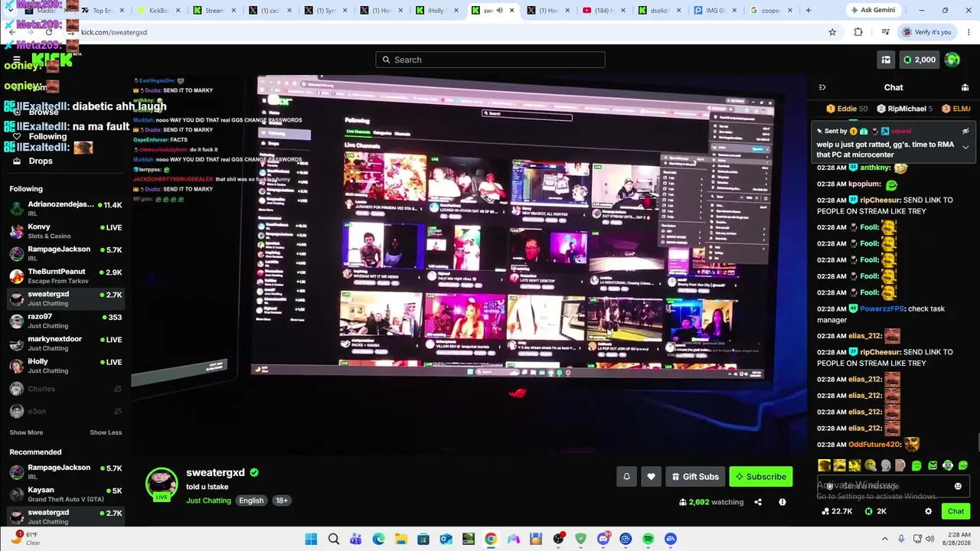Open Discord from the taskbar
The image size is (980, 551).
(x=603, y=539)
